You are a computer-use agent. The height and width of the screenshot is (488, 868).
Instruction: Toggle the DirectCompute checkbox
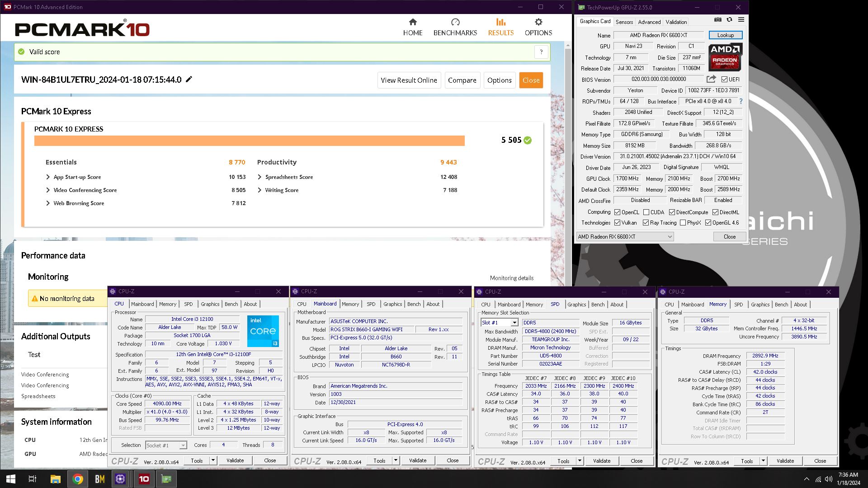pos(672,212)
